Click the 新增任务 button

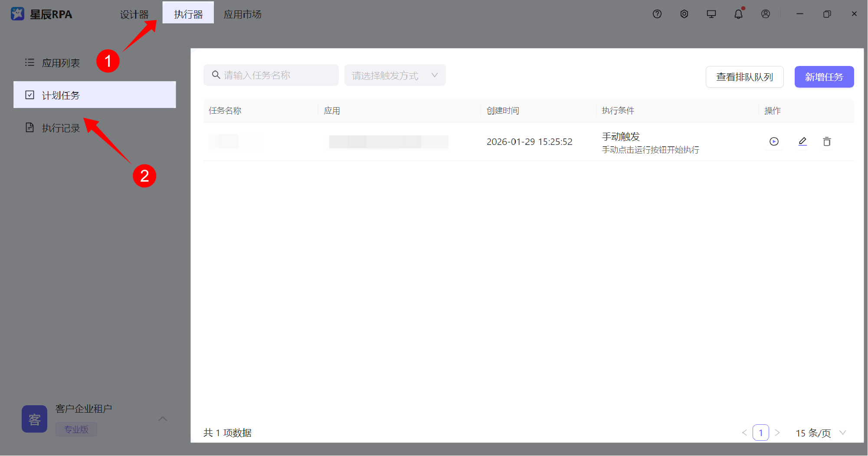coord(824,77)
